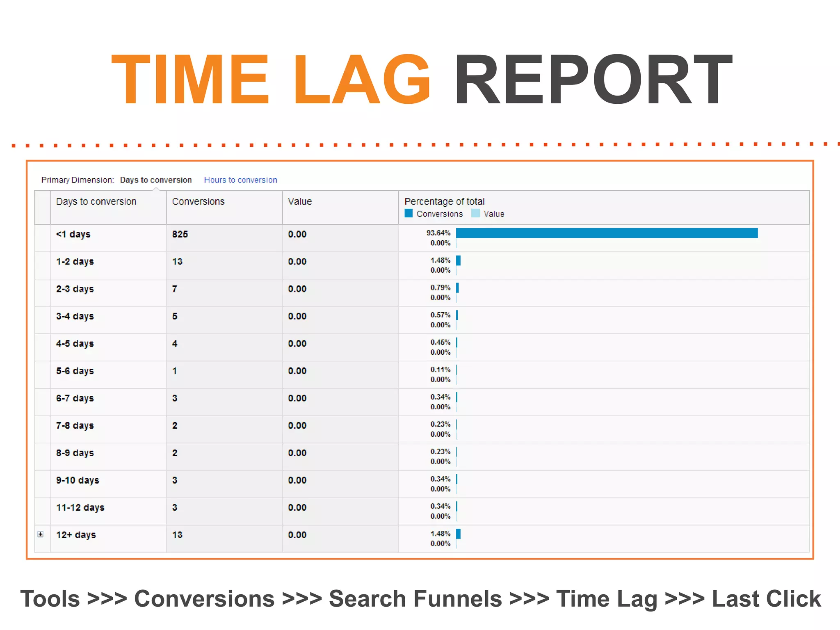Click the dark blue Conversions legend swatch
840x630 pixels.
[409, 213]
